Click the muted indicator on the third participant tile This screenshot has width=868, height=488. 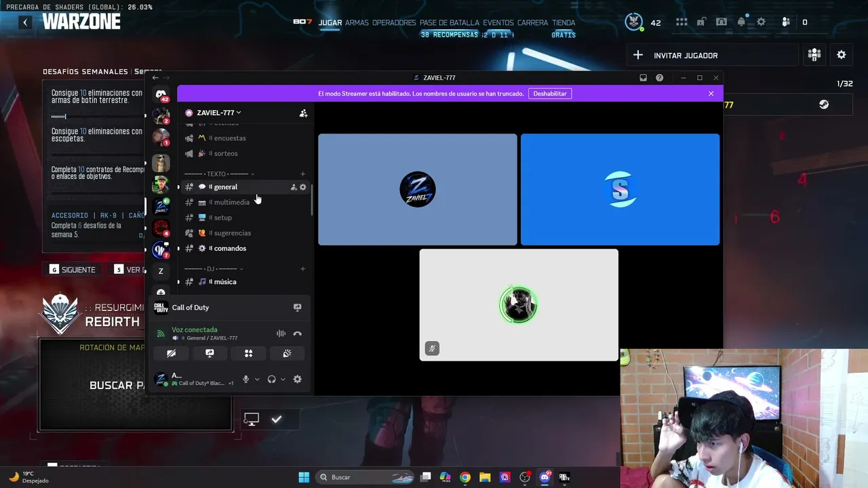coord(432,348)
